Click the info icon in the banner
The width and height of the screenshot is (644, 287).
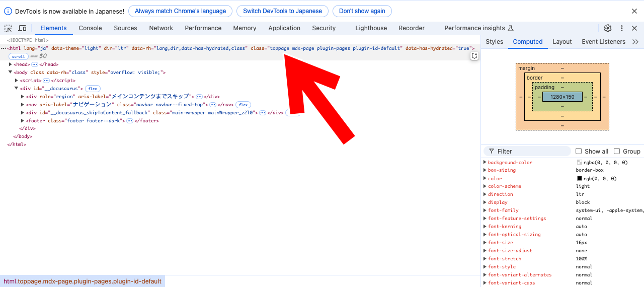click(x=8, y=11)
